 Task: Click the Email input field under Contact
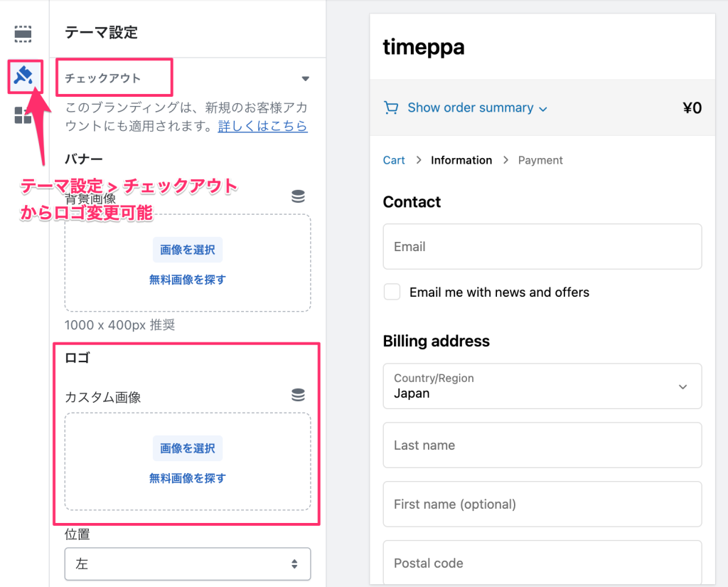pyautogui.click(x=542, y=246)
